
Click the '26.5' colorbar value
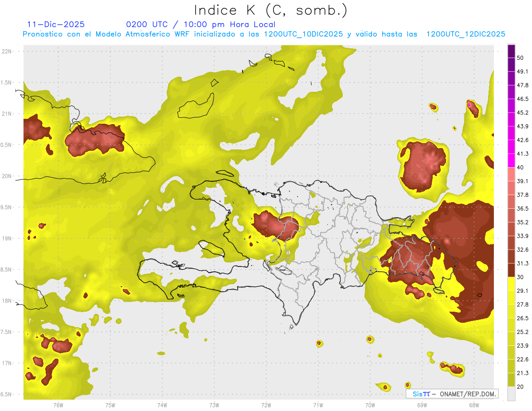[523, 318]
